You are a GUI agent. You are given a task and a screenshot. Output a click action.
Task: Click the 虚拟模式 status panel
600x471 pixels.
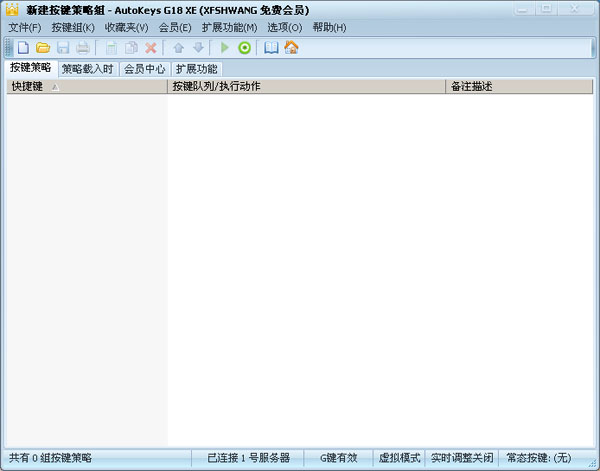[399, 458]
